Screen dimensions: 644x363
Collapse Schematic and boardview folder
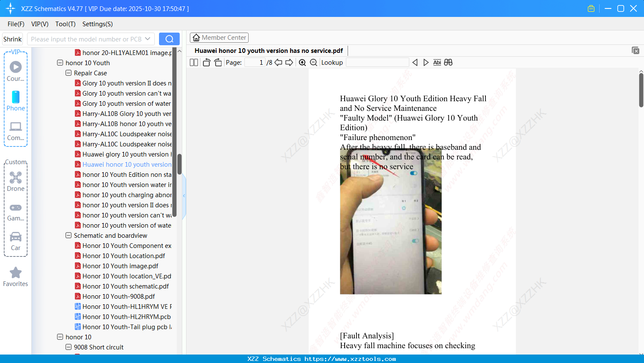[x=69, y=235]
